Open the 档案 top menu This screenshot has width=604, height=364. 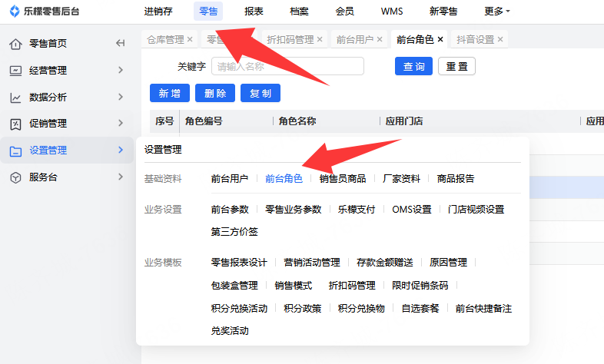(x=299, y=12)
